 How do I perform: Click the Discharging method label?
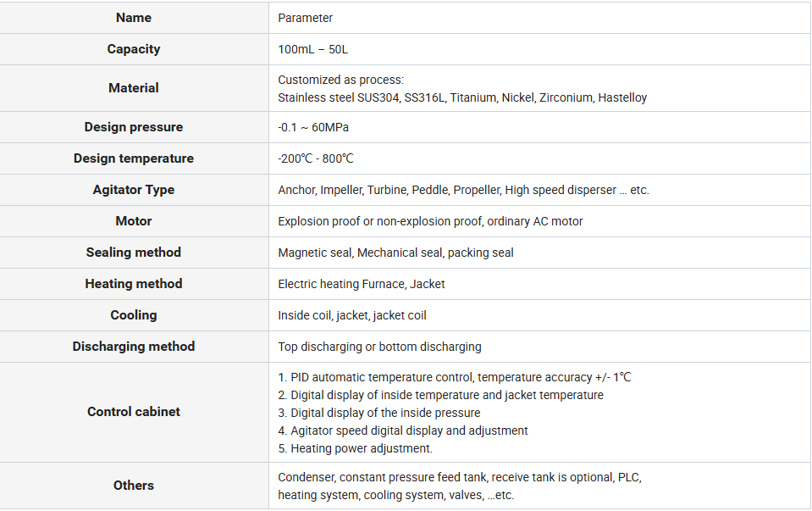click(134, 347)
